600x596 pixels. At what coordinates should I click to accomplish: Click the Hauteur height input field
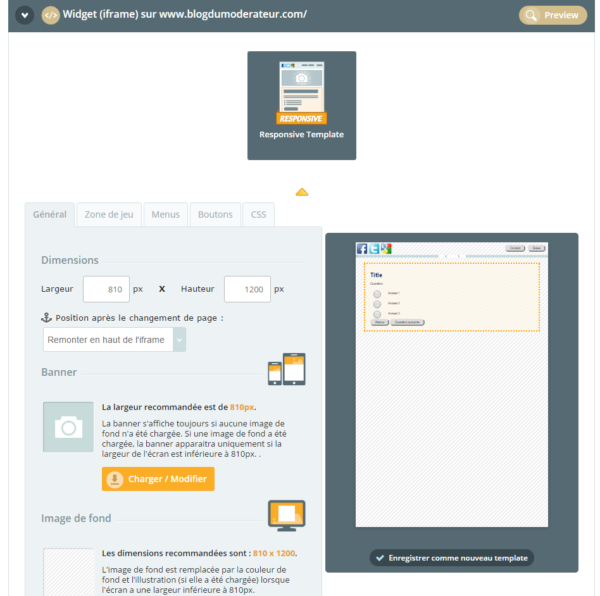247,289
